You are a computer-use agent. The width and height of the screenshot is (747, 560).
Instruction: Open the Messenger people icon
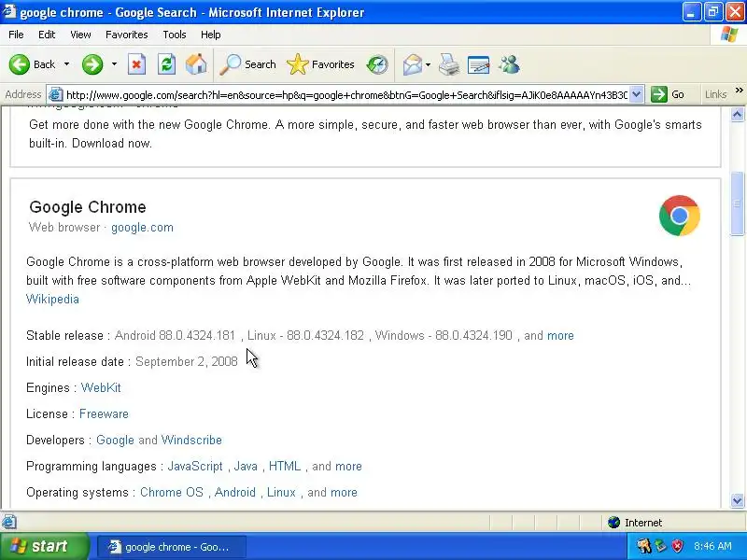pyautogui.click(x=509, y=64)
